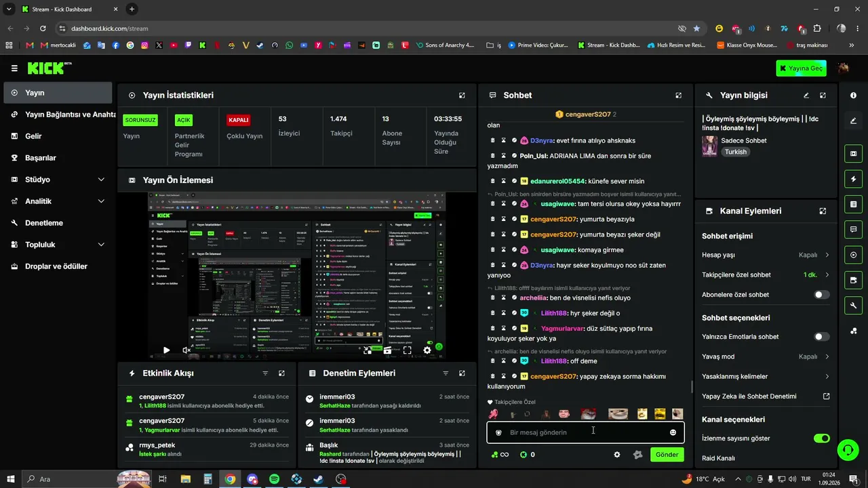
Task: Open Calculator from the Windows taskbar
Action: pos(208,479)
